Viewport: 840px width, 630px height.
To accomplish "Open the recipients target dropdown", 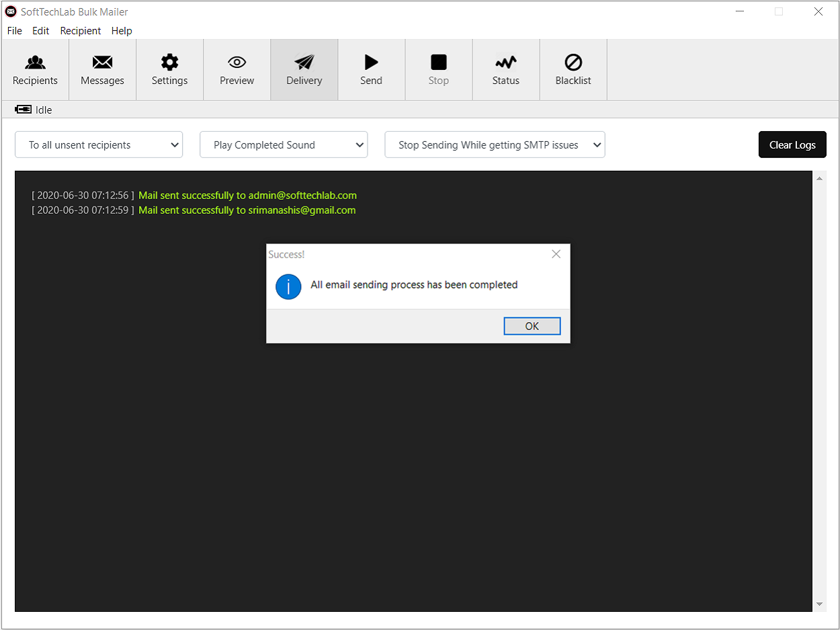I will click(x=98, y=145).
